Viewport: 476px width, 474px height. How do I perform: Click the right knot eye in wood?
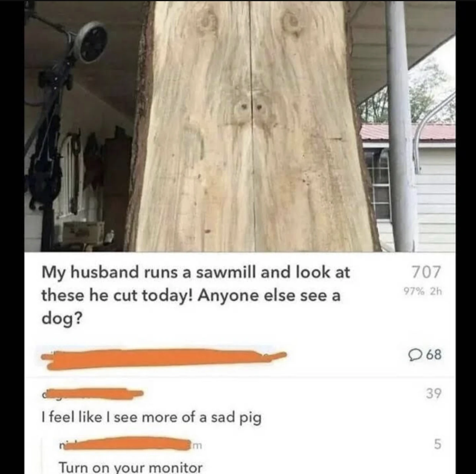291,21
